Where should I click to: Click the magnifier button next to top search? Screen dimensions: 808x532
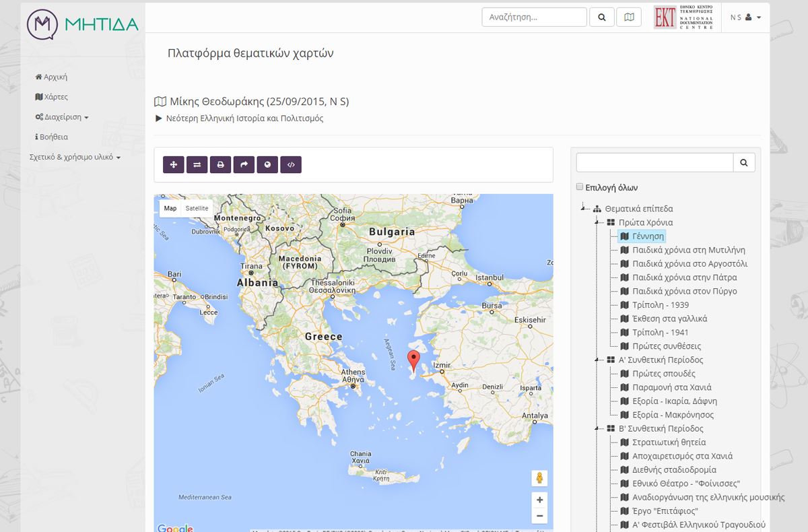click(x=601, y=18)
